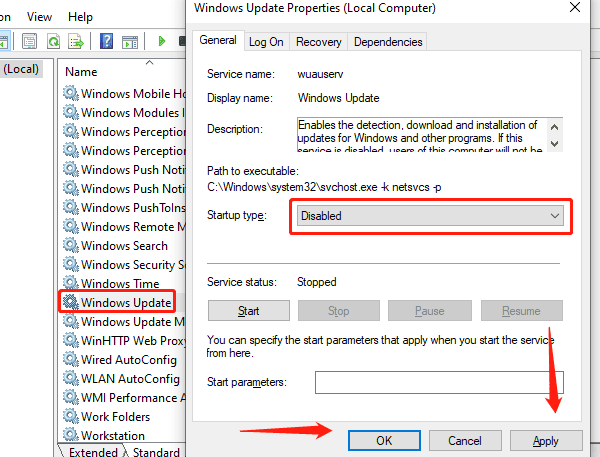Screen dimensions: 600x457
Task: Click the svchost.exe executable path text
Action: tap(324, 187)
